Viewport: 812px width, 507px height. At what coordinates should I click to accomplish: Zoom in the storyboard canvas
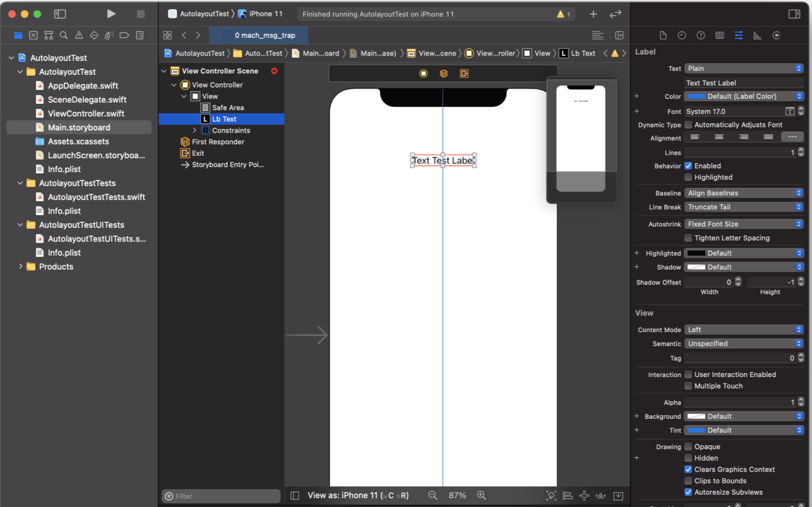482,496
